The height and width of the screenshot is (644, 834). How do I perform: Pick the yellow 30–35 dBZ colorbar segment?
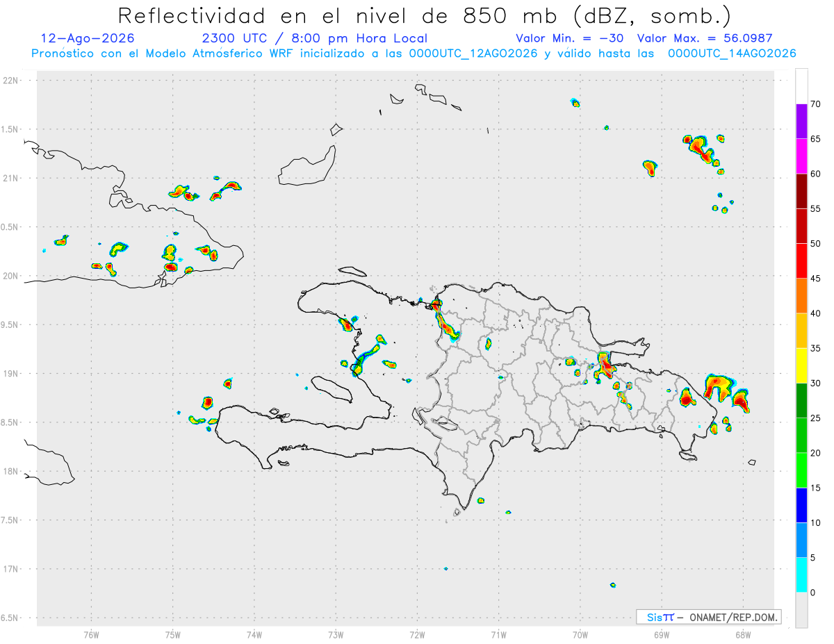[x=801, y=365]
